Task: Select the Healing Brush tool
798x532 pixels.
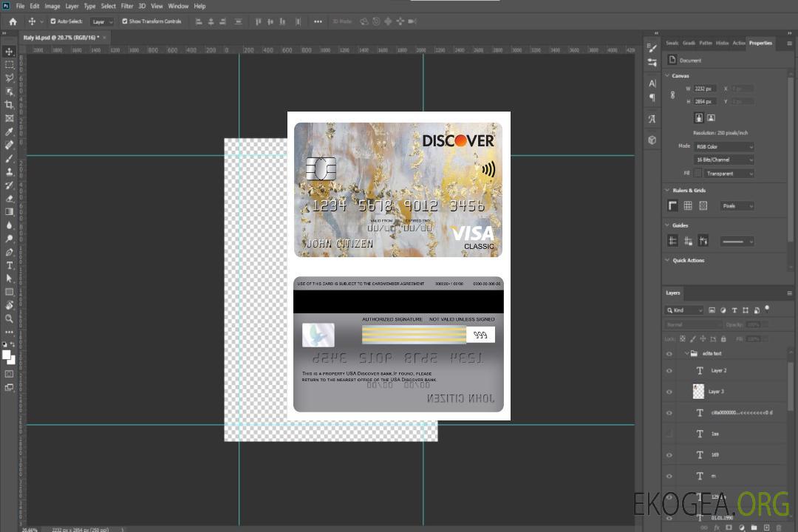Action: point(9,145)
